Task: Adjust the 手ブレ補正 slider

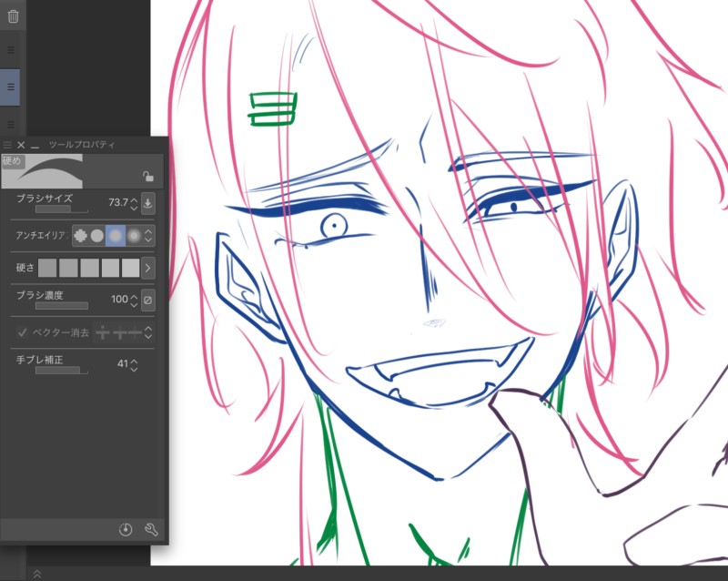Action: click(62, 371)
